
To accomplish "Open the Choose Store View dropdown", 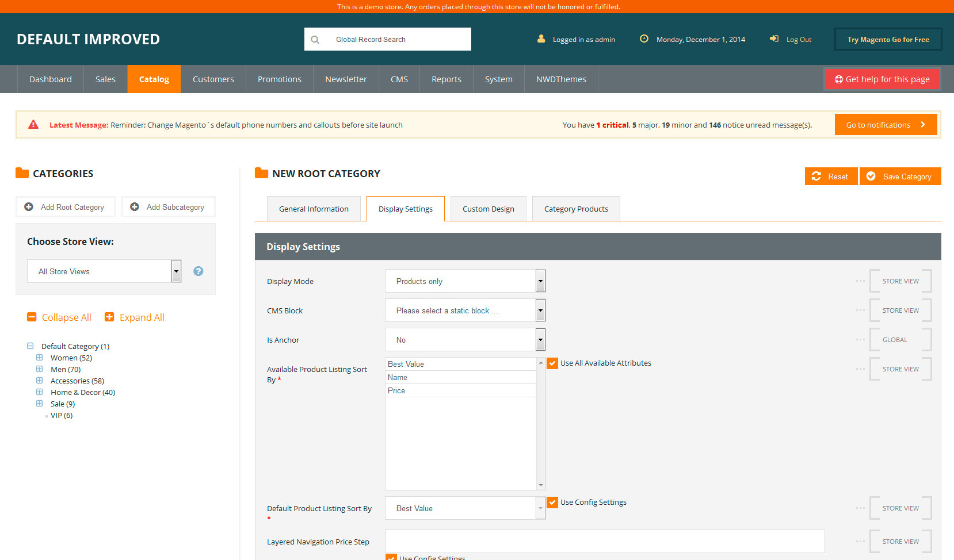I will [x=104, y=271].
